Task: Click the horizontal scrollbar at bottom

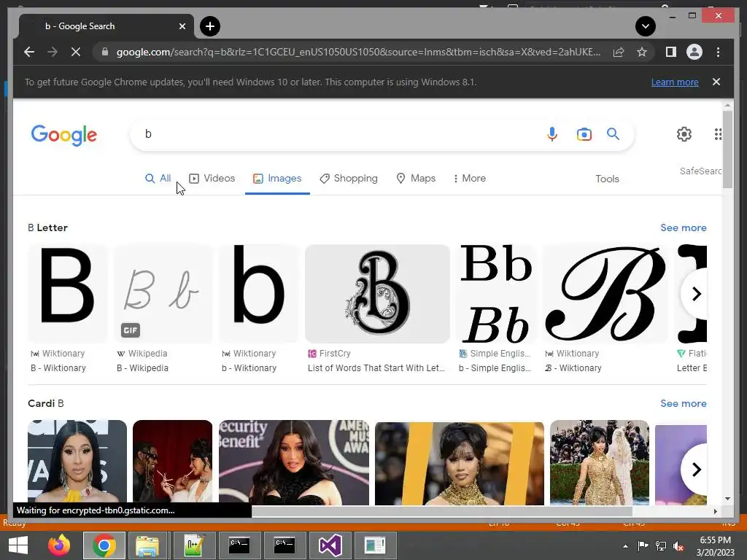Action: (x=441, y=511)
